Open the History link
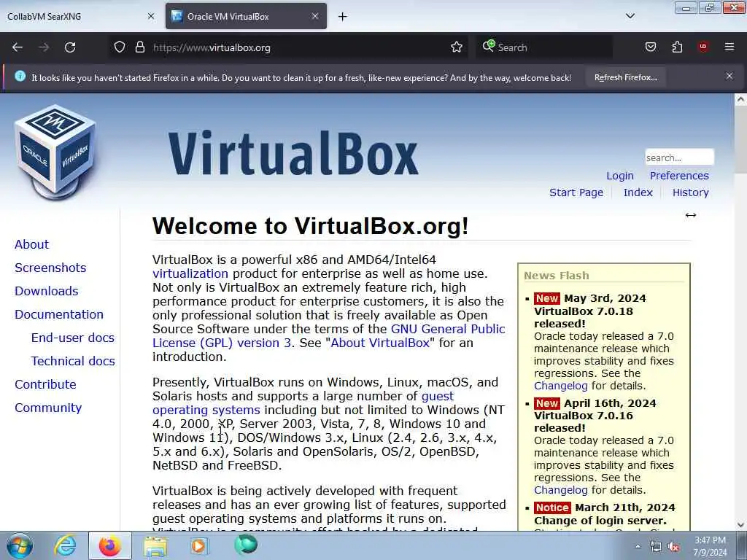747x560 pixels. point(690,192)
